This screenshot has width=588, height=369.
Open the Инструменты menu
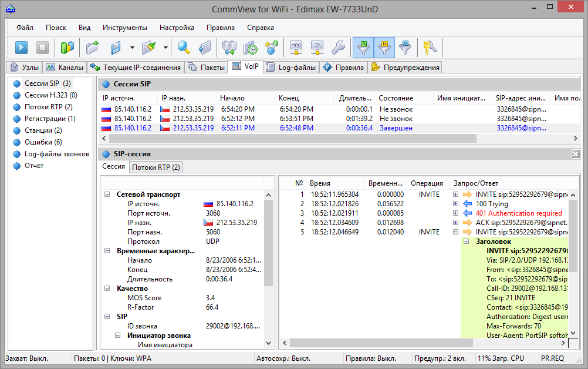tap(125, 28)
